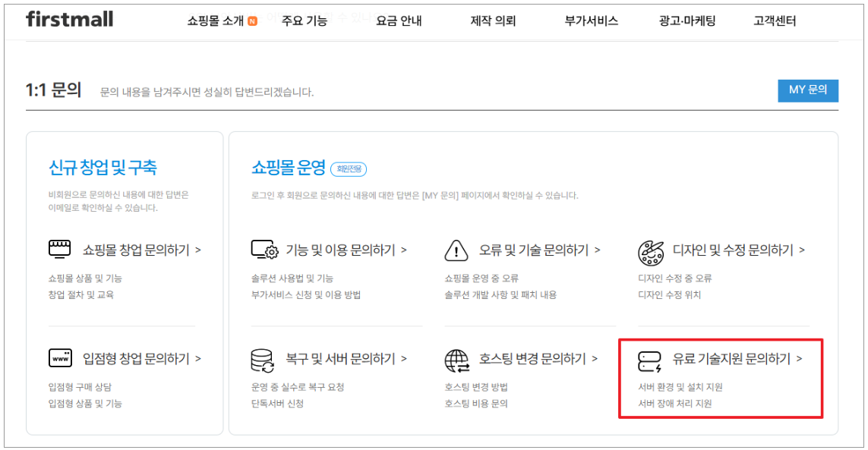
Task: Follow the 호스팅 변경 문의하기 link
Action: 538,359
